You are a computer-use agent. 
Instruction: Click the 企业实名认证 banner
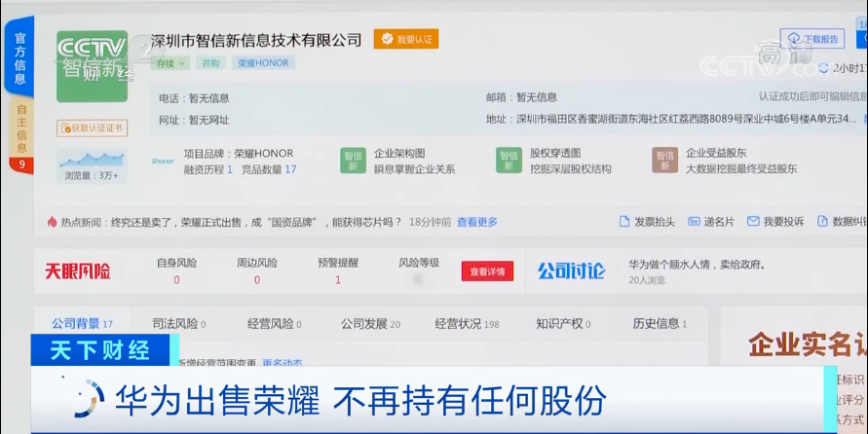click(807, 345)
